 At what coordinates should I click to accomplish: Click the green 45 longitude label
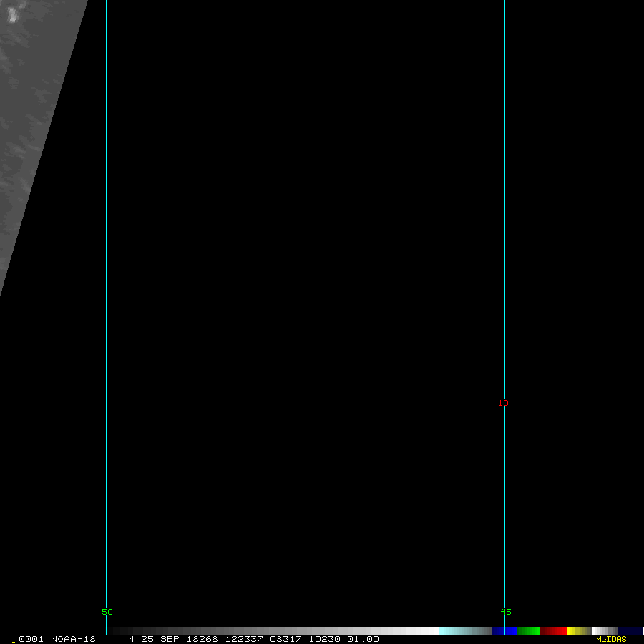click(x=506, y=612)
